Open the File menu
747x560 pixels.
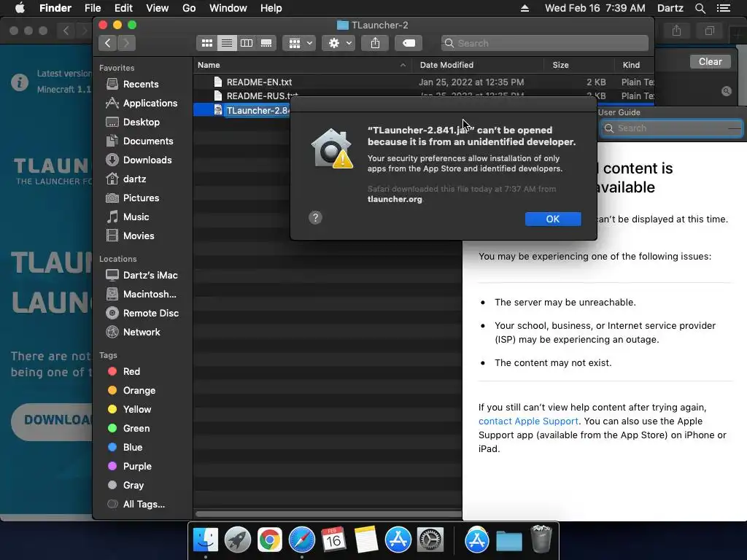93,8
